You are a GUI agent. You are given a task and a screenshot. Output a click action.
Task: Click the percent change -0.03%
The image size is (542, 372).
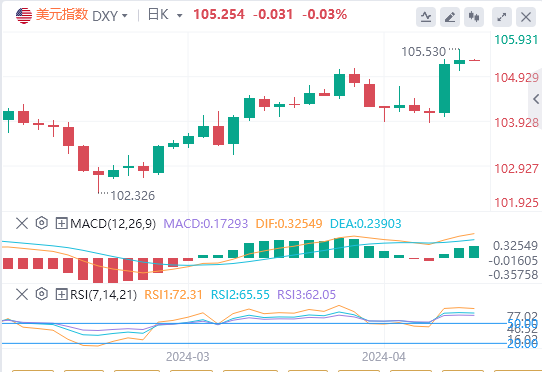pos(325,15)
